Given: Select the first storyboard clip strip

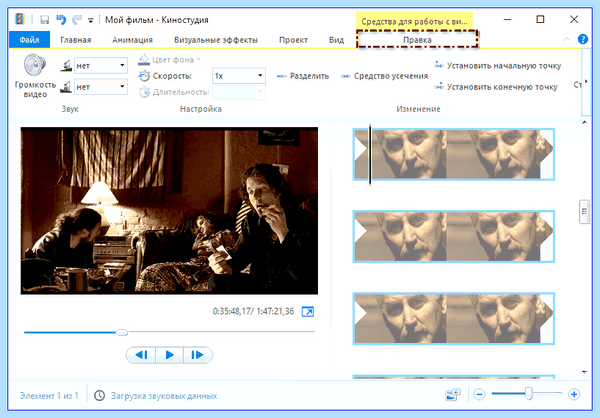Looking at the screenshot, I should [x=453, y=154].
